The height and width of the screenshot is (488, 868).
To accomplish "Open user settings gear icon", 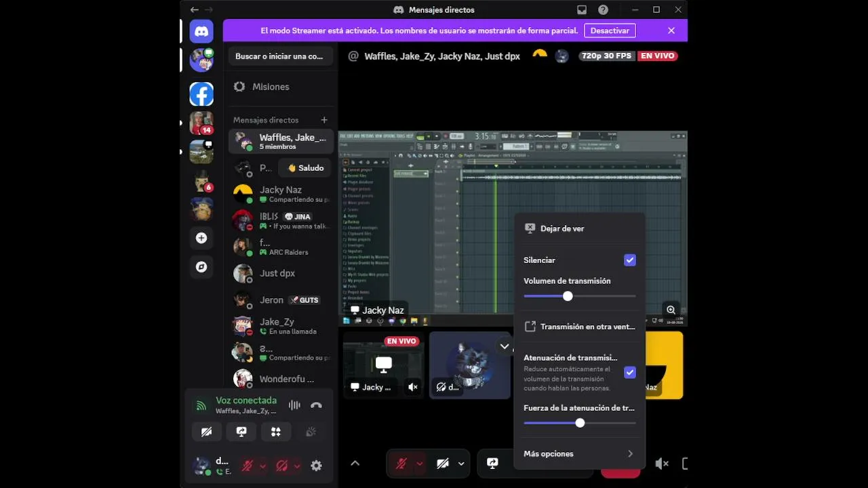I will 316,466.
